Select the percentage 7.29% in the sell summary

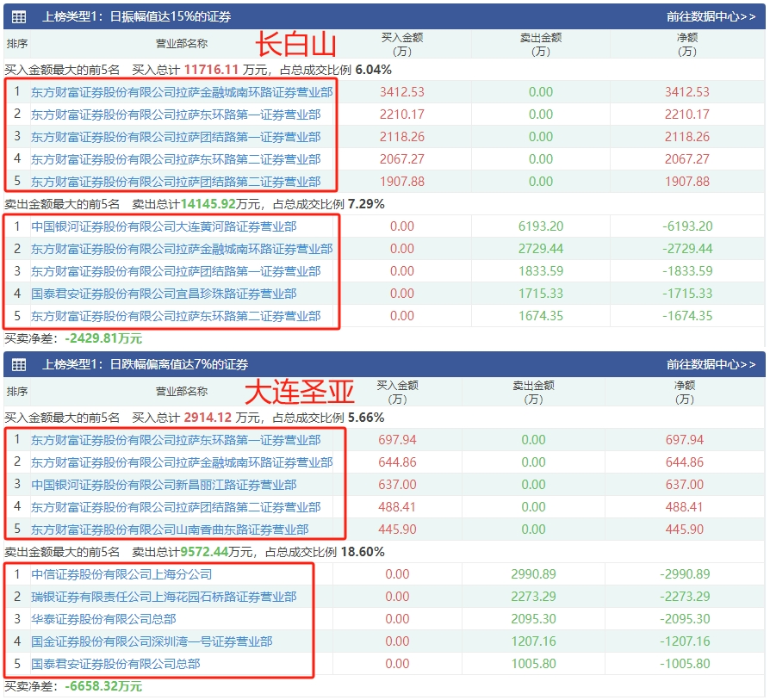(x=366, y=204)
